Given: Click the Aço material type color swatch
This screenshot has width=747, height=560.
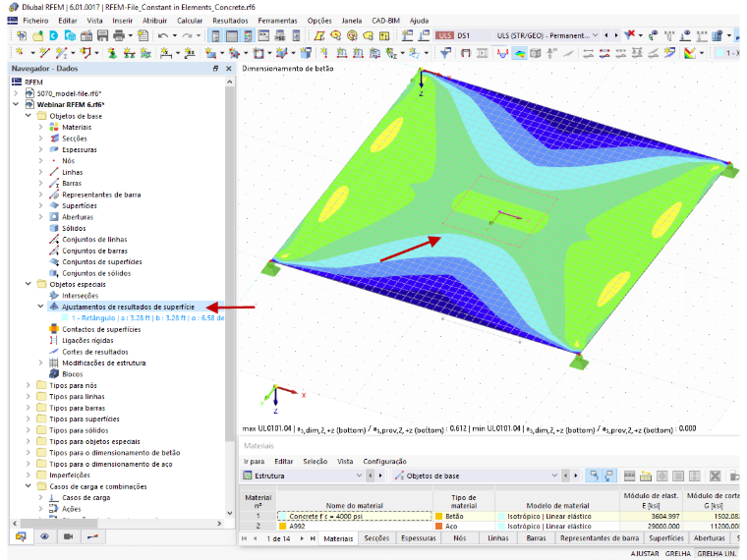Looking at the screenshot, I should coord(438,527).
